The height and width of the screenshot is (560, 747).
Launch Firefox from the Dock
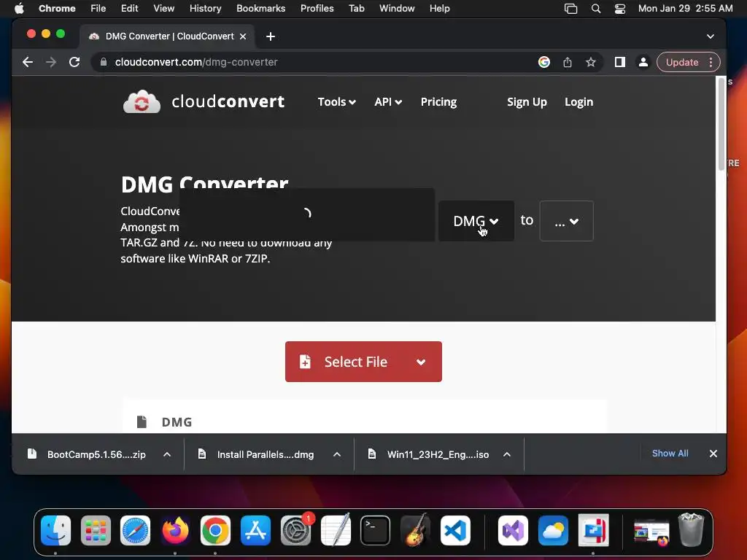175,530
